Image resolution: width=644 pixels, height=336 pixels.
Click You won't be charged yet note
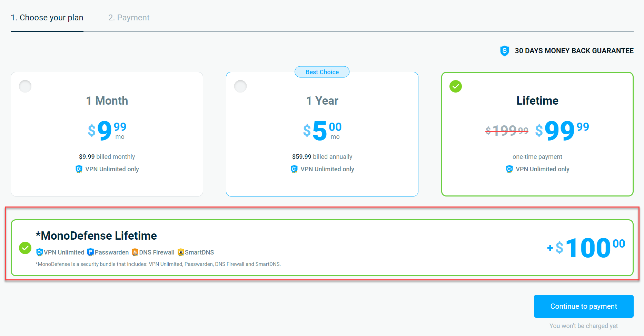(584, 326)
